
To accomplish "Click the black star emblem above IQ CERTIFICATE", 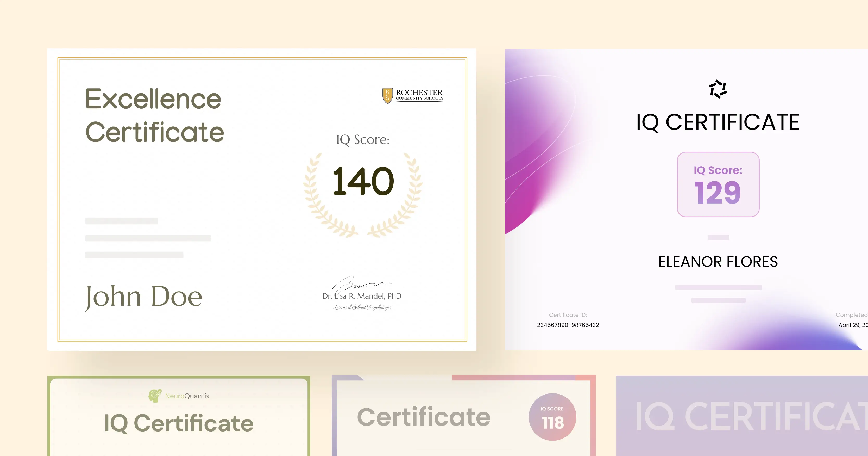I will [718, 89].
